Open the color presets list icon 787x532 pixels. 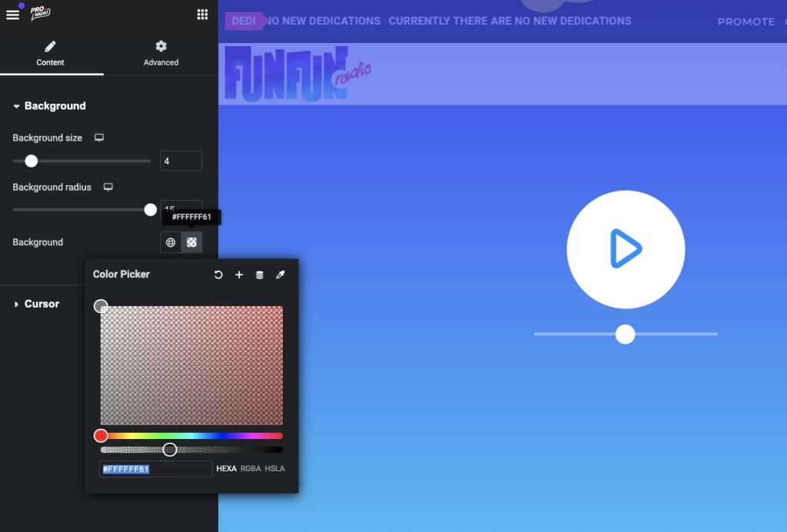coord(260,274)
